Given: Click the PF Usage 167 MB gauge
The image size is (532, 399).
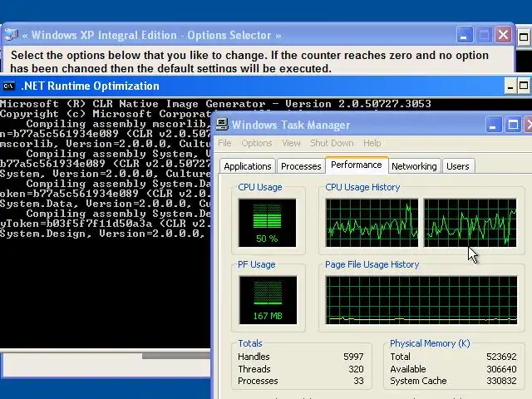Looking at the screenshot, I should click(268, 300).
